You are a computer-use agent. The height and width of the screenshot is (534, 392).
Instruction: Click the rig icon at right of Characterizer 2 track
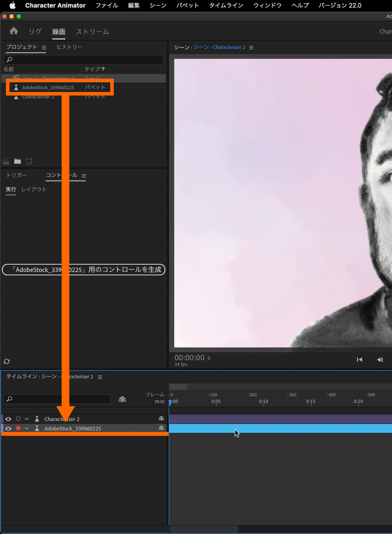pyautogui.click(x=161, y=419)
